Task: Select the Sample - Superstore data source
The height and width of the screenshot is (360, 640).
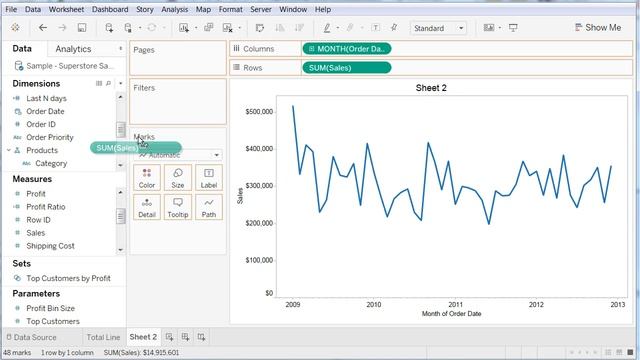Action: point(64,66)
